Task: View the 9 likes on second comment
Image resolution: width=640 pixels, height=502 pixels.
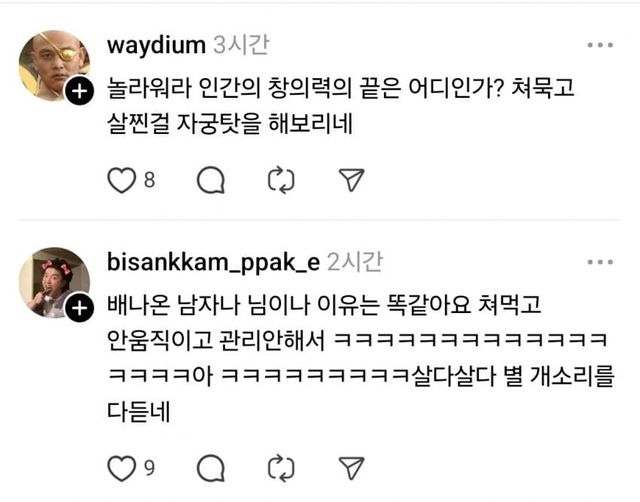Action: click(x=149, y=468)
